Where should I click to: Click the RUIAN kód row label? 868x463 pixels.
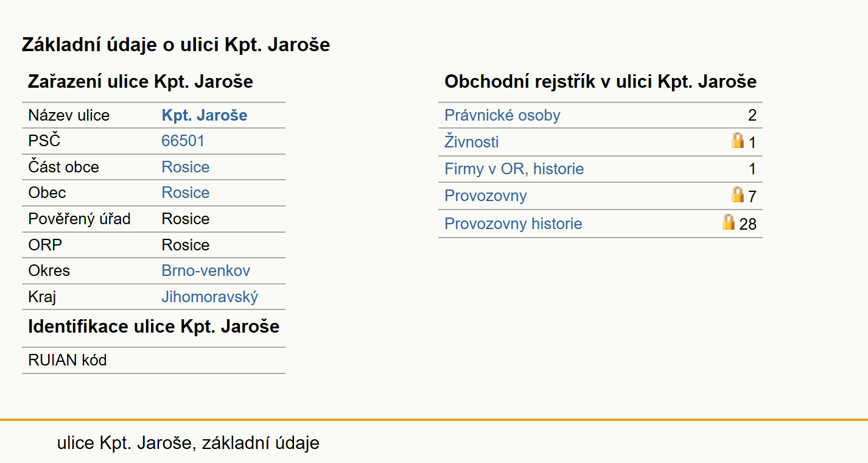(68, 360)
